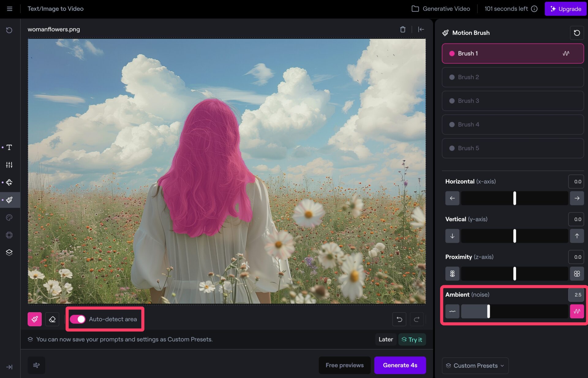Viewport: 588px width, 378px height.
Task: Click the Generate 4s button
Action: coord(400,365)
